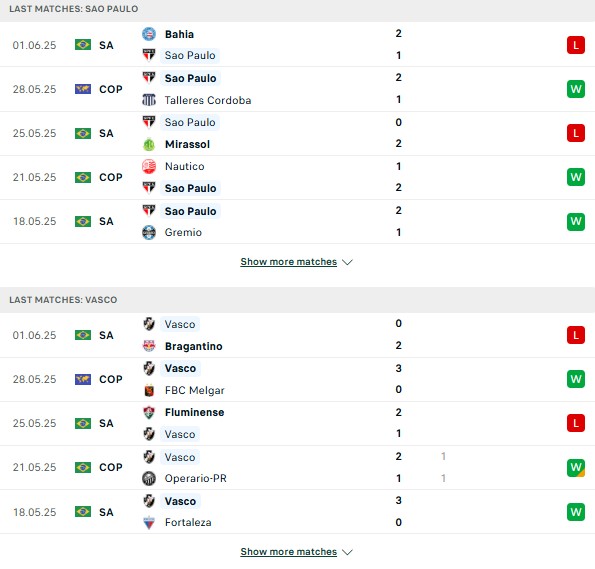This screenshot has height=569, width=595.
Task: Open the Bragantino team name link
Action: pos(194,346)
